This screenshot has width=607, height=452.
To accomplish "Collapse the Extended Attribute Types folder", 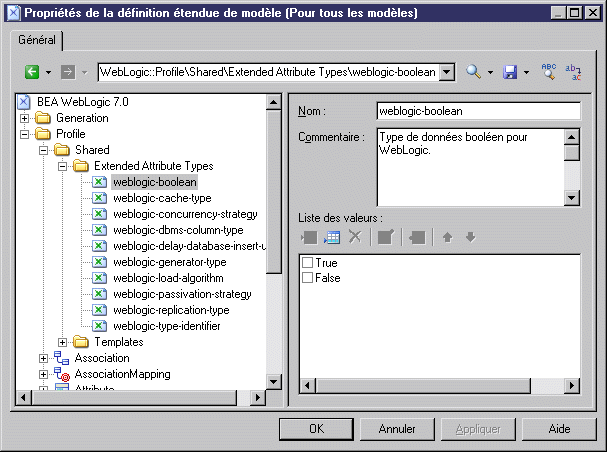I will click(62, 166).
